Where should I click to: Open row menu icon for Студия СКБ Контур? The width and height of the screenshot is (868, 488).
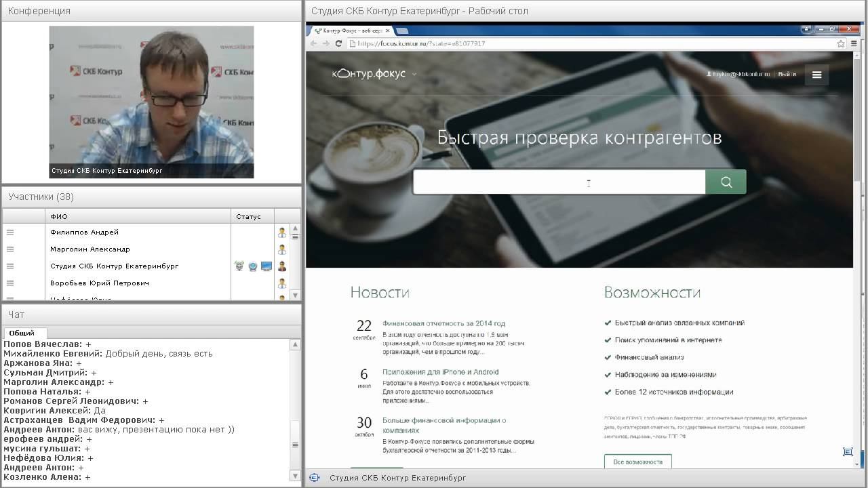[10, 266]
